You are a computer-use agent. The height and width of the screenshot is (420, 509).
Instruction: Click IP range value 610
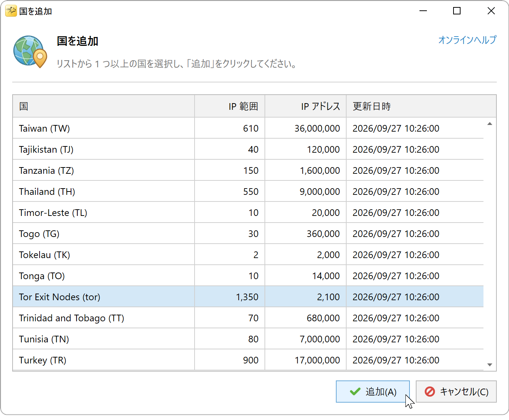click(251, 128)
